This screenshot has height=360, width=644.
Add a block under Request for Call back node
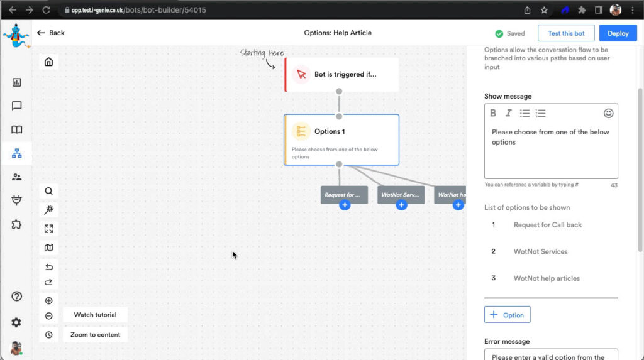click(x=344, y=205)
